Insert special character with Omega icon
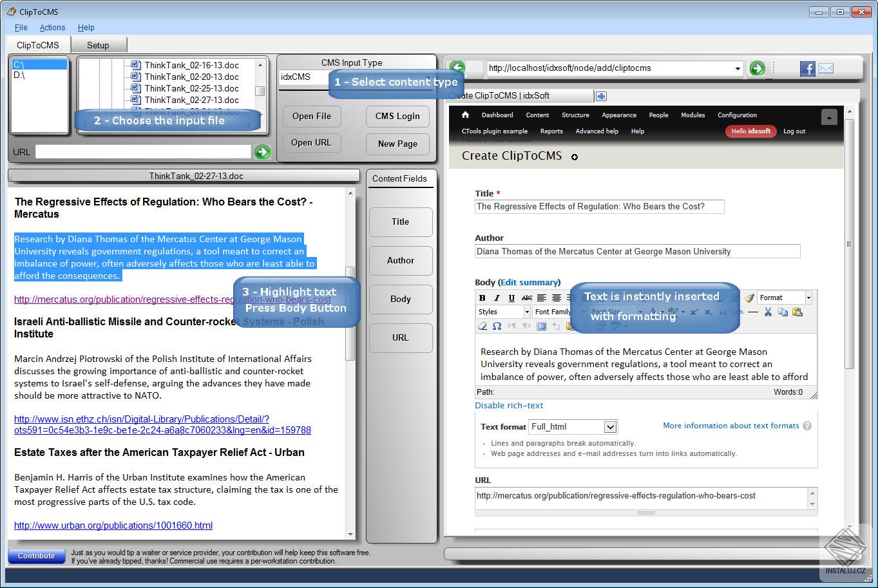 tap(497, 326)
